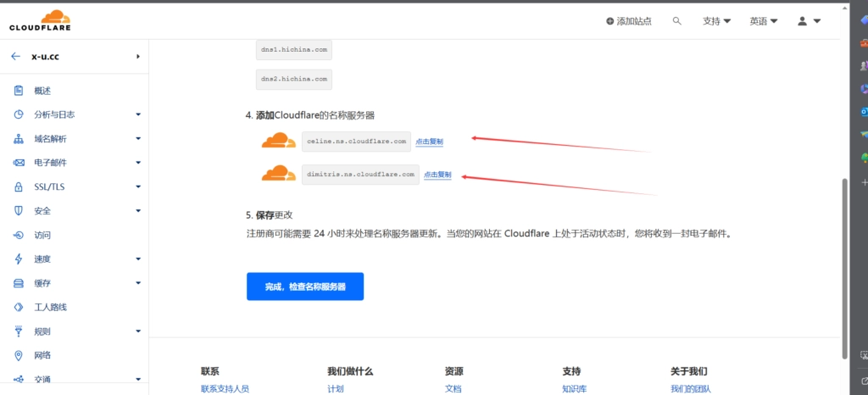Expand the 分析与日志 submenu arrow
Image resolution: width=868 pixels, height=395 pixels.
click(138, 114)
